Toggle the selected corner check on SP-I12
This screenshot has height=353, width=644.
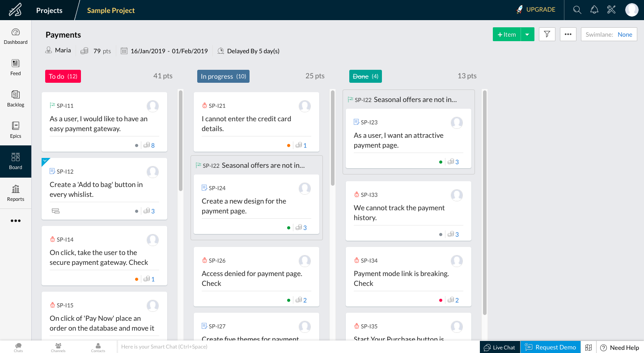[45, 161]
